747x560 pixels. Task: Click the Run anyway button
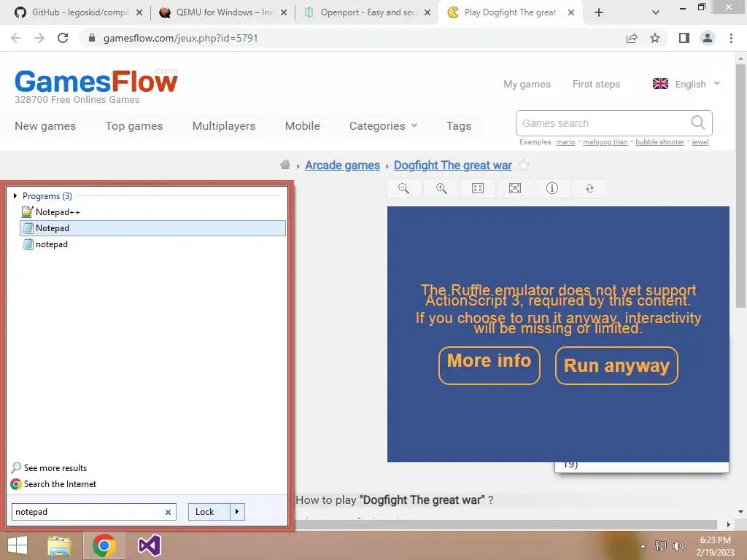[x=616, y=365]
